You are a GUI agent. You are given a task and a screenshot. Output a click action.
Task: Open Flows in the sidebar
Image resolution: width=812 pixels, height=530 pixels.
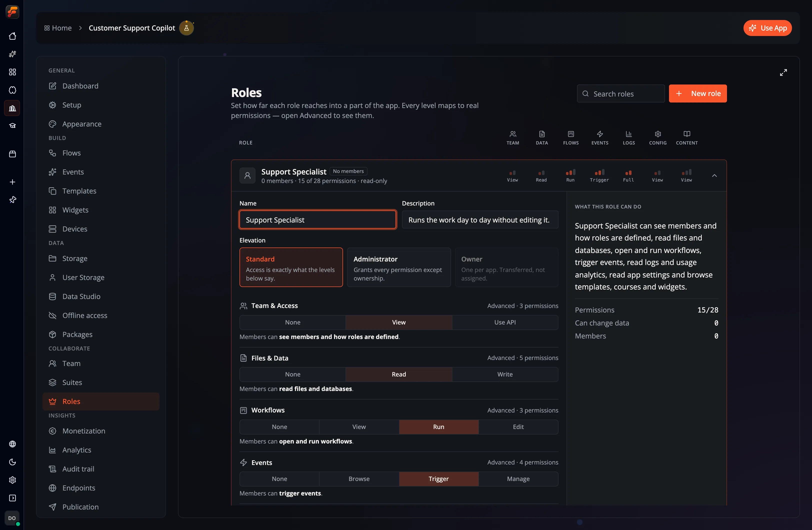[x=101, y=153]
